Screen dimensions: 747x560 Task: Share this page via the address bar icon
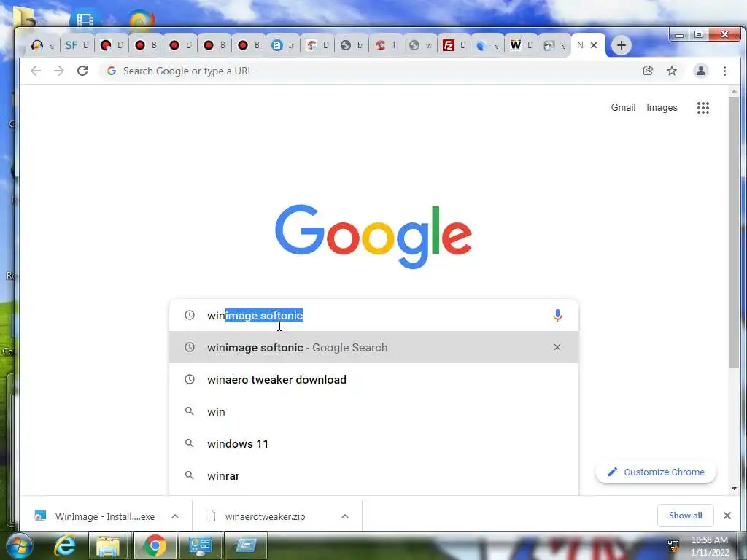click(648, 71)
